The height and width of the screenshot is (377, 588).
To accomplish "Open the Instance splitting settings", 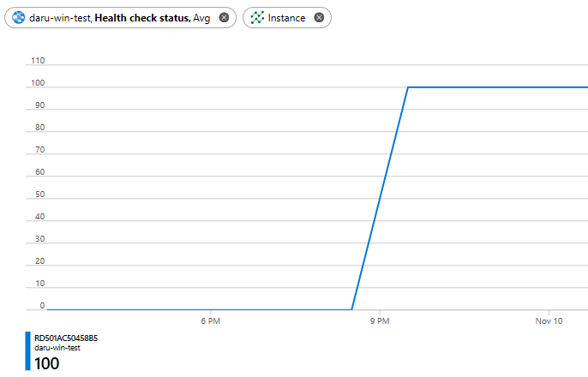I will click(286, 18).
